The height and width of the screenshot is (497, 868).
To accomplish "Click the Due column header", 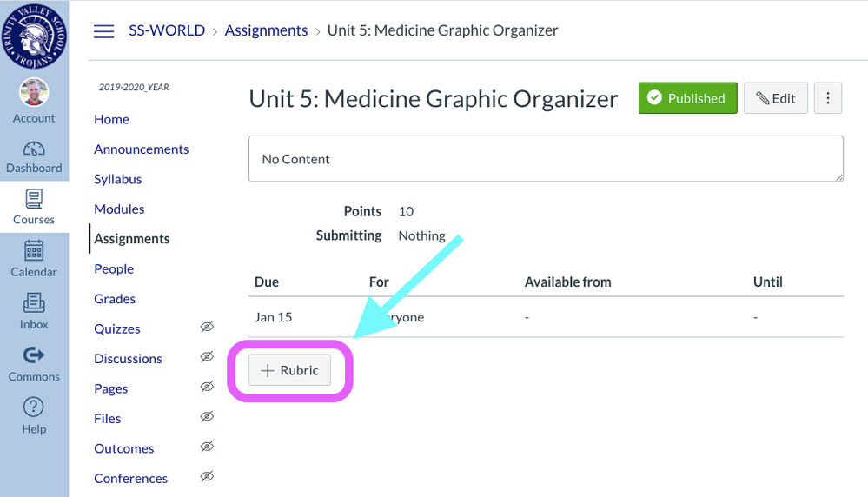I will [x=266, y=282].
